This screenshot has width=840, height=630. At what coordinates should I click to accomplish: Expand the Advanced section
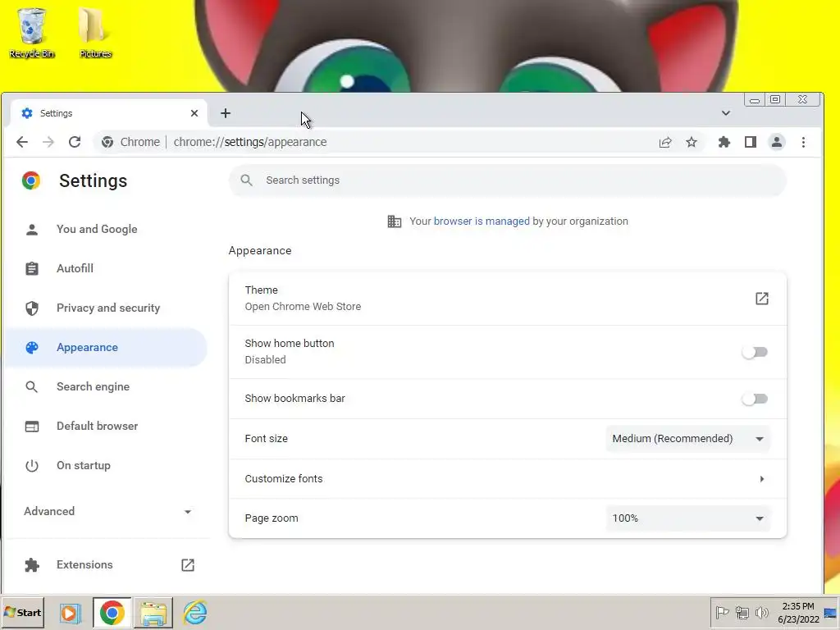[x=107, y=512]
